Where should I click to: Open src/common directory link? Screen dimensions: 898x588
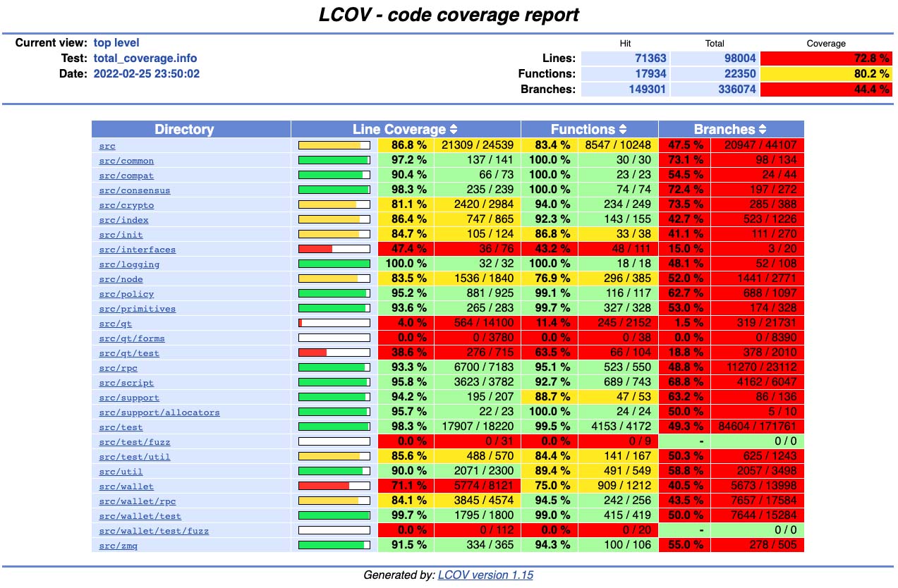click(126, 161)
